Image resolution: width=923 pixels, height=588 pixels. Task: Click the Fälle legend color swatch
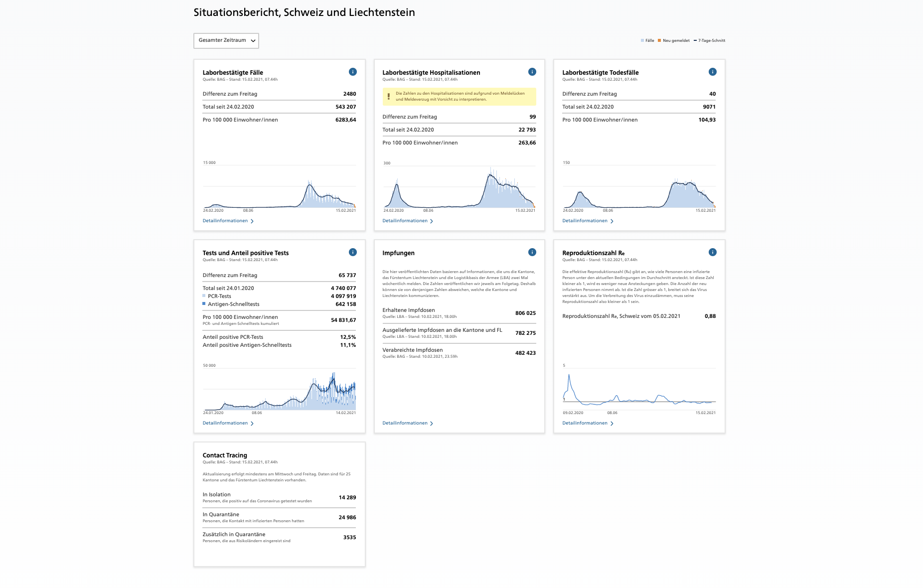(642, 41)
